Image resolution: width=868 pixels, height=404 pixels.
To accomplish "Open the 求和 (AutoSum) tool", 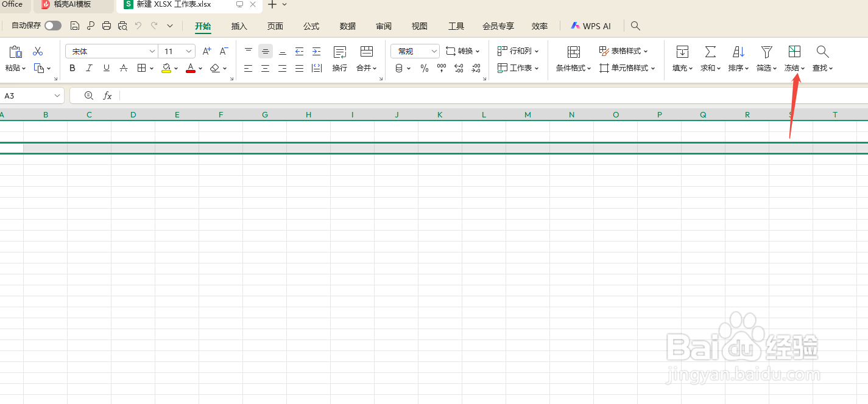I will pyautogui.click(x=710, y=59).
